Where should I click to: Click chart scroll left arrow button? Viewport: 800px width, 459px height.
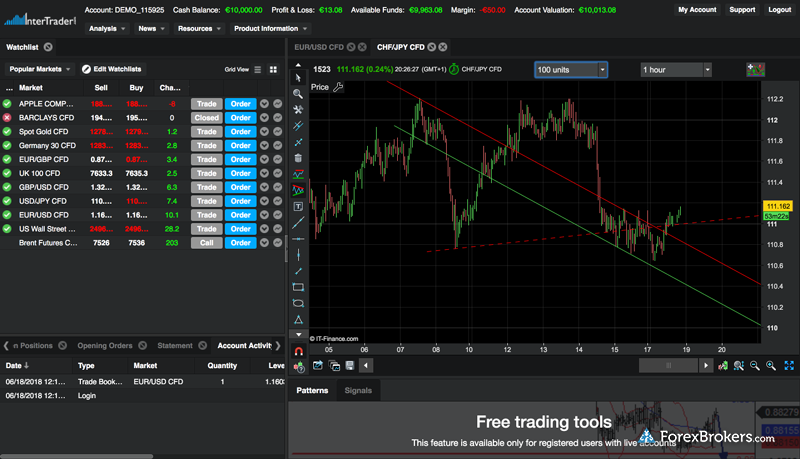pos(366,365)
